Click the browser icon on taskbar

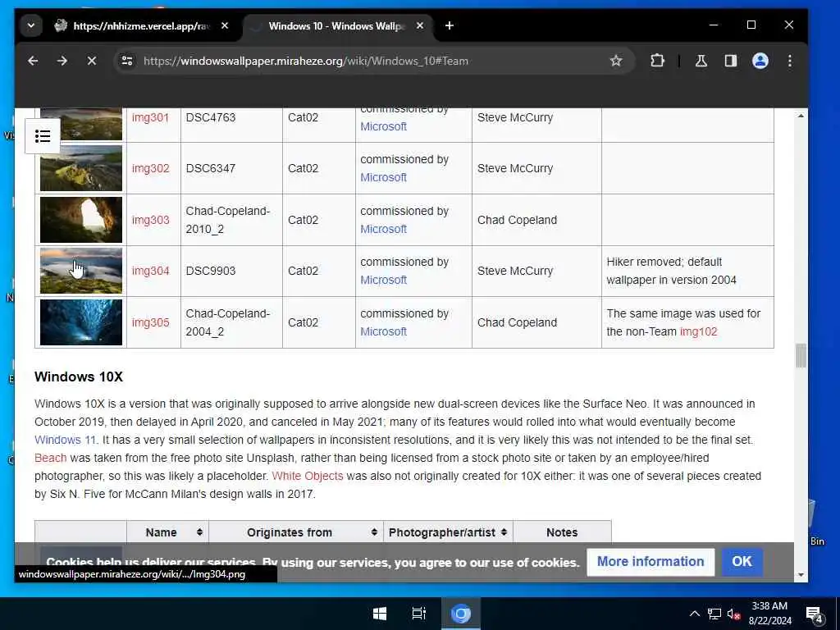click(460, 614)
